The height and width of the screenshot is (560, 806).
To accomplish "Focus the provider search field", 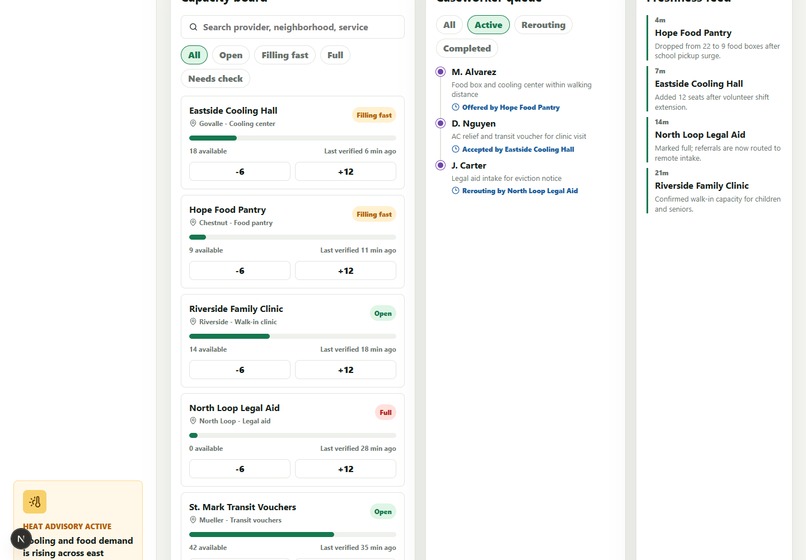I will point(292,27).
